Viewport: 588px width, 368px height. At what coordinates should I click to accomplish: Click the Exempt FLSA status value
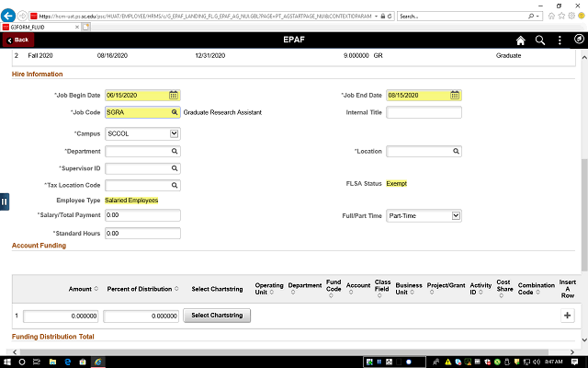(x=396, y=183)
